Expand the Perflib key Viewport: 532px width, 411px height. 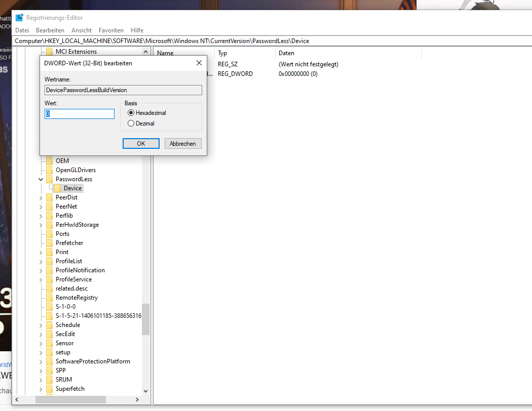[41, 216]
